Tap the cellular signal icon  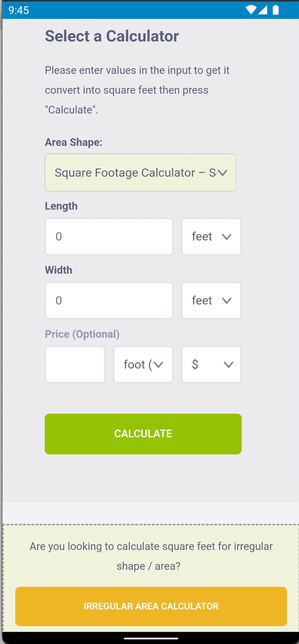263,10
